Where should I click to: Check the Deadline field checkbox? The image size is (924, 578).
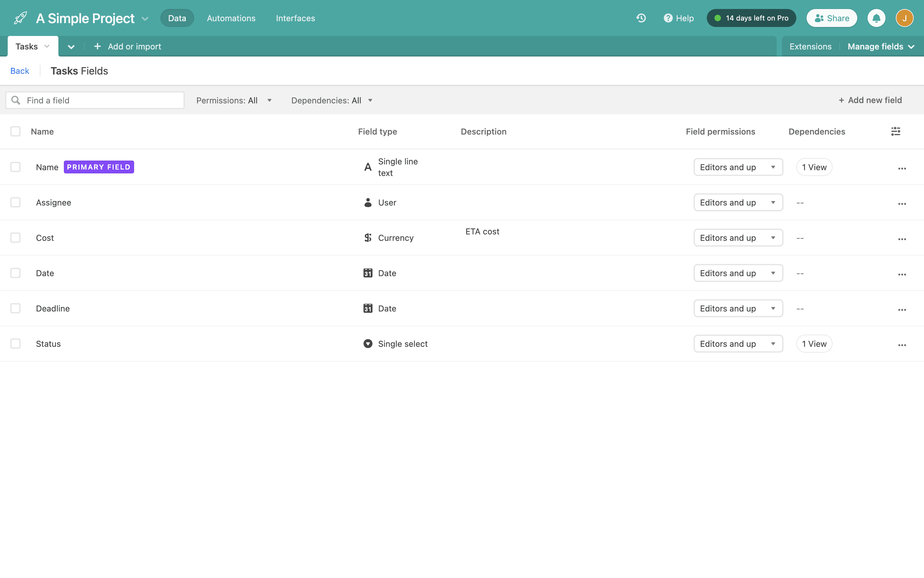click(x=15, y=308)
